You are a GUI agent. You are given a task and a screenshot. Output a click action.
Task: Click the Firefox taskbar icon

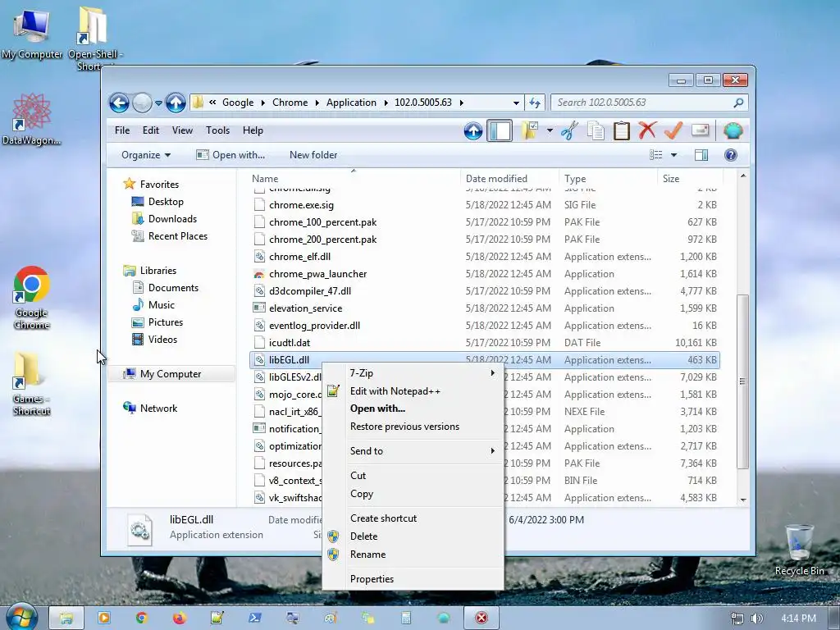coord(180,618)
